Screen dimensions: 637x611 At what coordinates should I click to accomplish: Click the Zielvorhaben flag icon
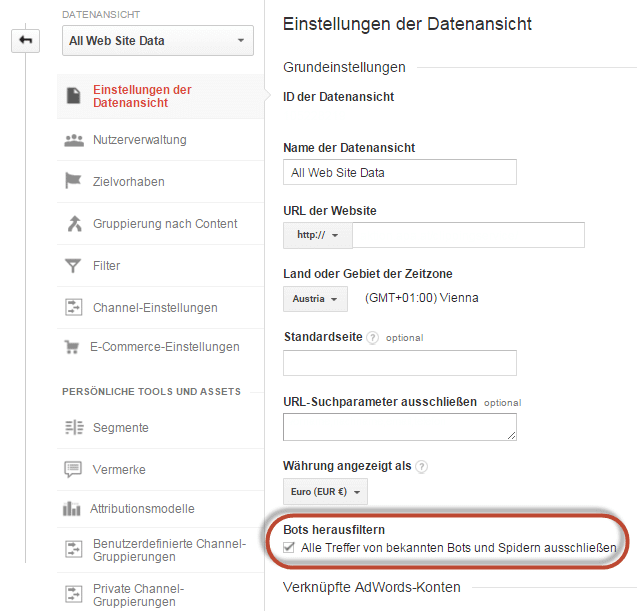tap(73, 181)
